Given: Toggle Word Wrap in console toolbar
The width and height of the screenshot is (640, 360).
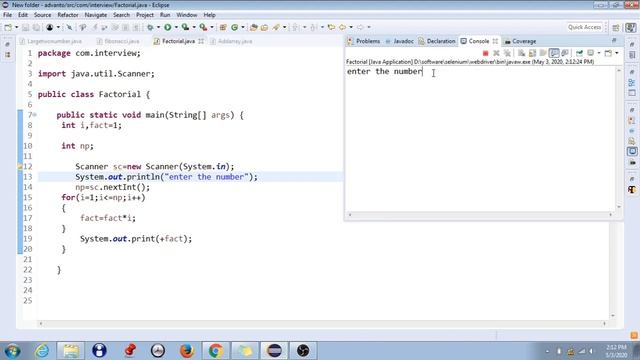Looking at the screenshot, I should 543,53.
